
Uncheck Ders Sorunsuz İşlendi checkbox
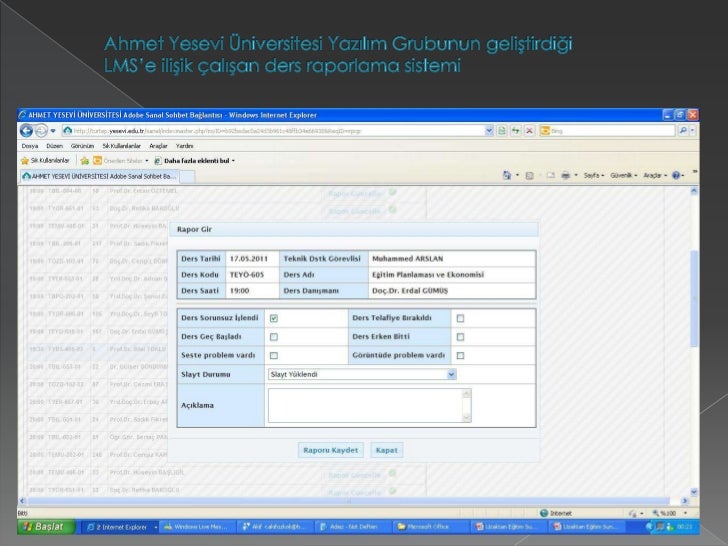[x=274, y=318]
